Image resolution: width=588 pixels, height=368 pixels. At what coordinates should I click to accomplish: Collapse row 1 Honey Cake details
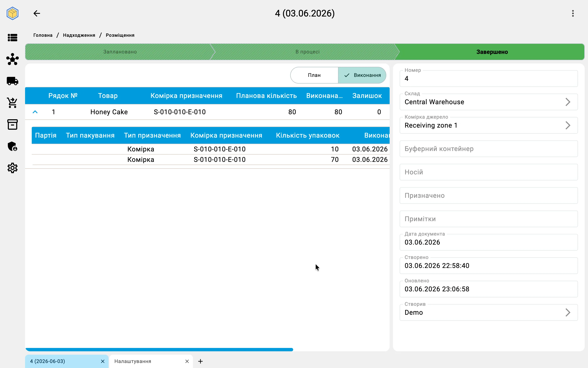point(35,112)
